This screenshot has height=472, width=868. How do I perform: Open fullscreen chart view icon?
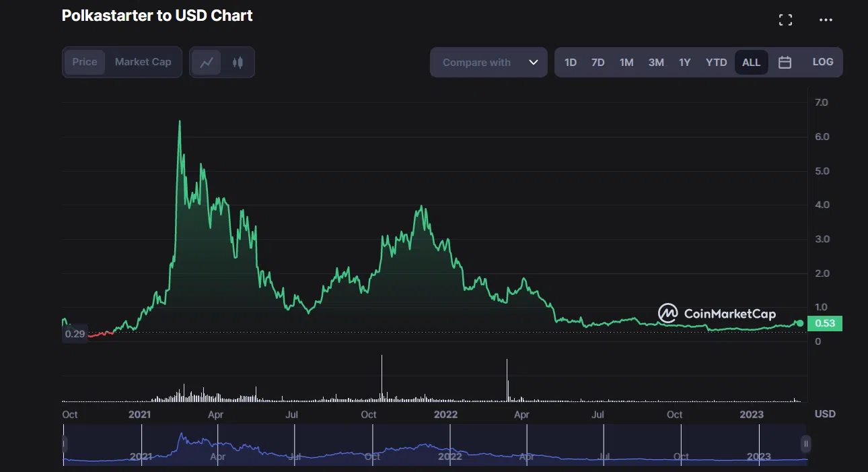(785, 20)
